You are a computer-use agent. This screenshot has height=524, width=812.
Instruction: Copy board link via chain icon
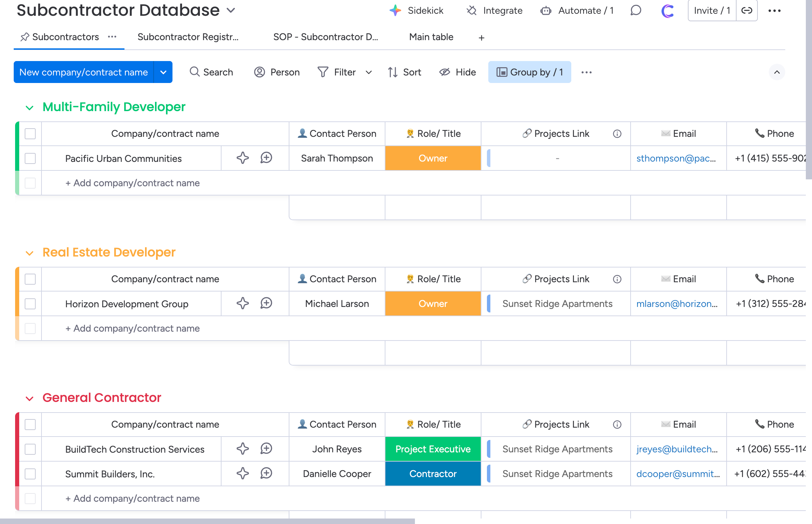click(x=747, y=11)
